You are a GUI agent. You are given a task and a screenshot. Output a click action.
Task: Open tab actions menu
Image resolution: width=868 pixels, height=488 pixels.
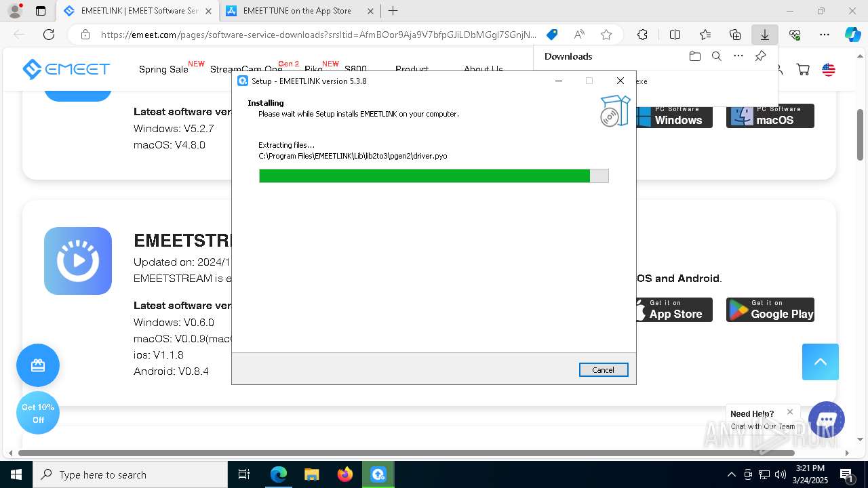point(41,11)
